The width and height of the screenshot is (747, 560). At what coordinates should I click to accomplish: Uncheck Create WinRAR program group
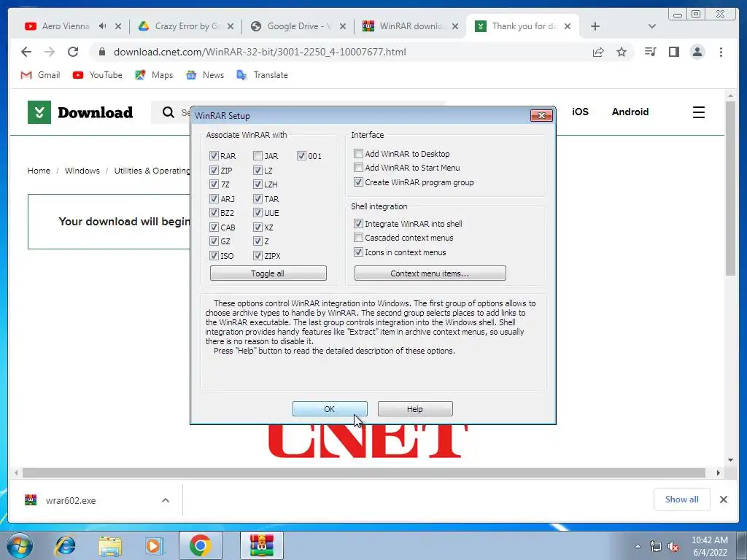[x=358, y=182]
